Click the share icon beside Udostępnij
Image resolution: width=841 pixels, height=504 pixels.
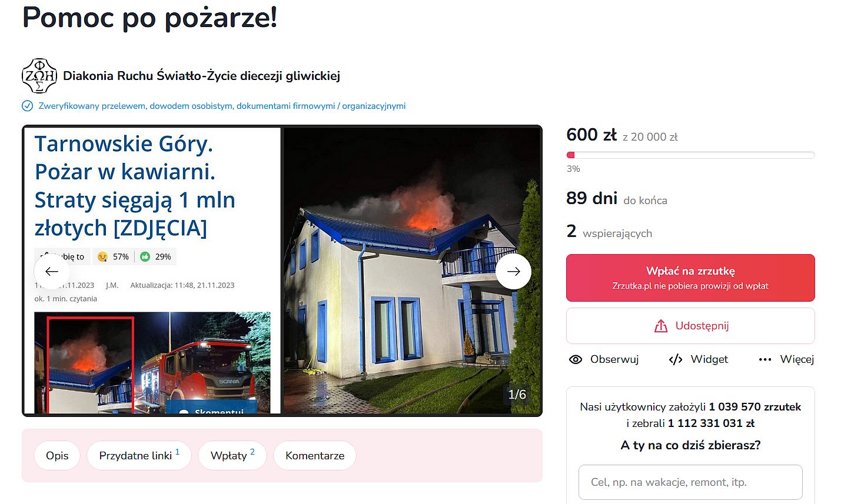coord(661,326)
